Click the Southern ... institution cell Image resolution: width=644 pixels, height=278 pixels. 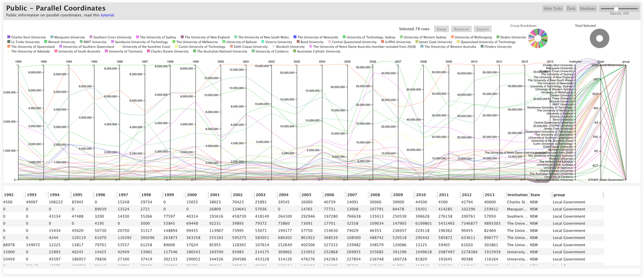[x=517, y=216]
